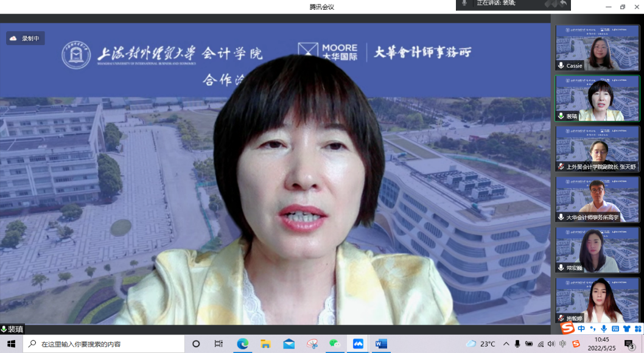Launch Microsoft Edge from the taskbar
644x353 pixels.
(242, 344)
